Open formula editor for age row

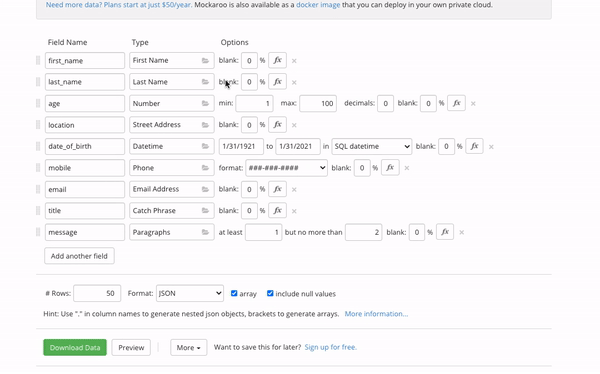[x=457, y=103]
